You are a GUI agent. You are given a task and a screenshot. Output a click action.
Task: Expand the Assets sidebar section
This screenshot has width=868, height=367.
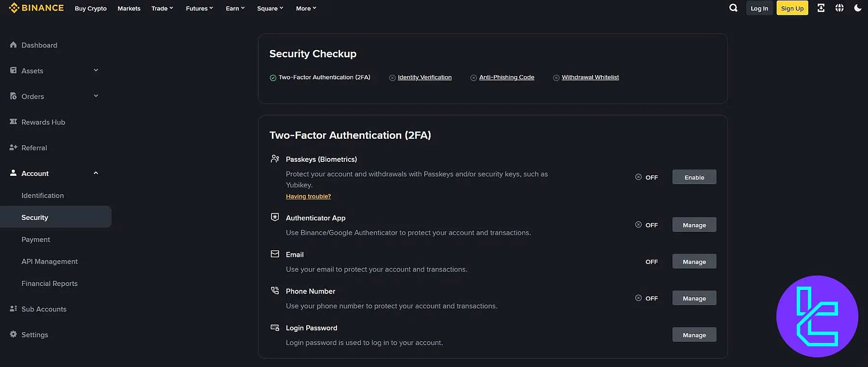[x=95, y=70]
